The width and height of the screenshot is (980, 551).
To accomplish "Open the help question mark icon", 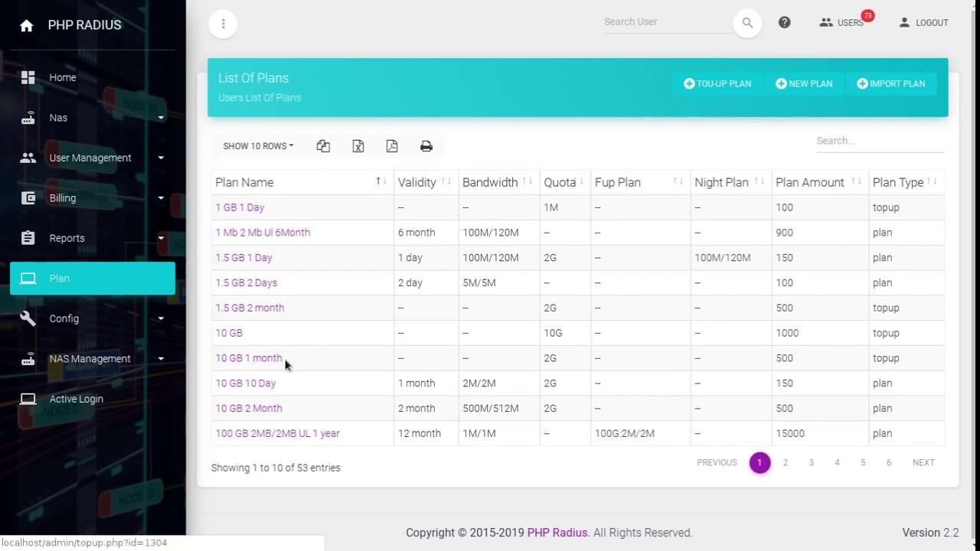I will 784,22.
